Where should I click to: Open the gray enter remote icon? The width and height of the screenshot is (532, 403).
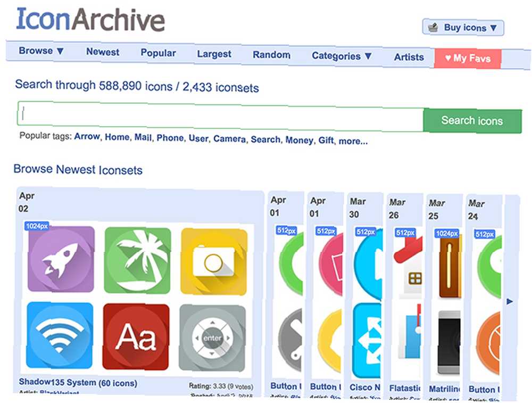pos(212,338)
